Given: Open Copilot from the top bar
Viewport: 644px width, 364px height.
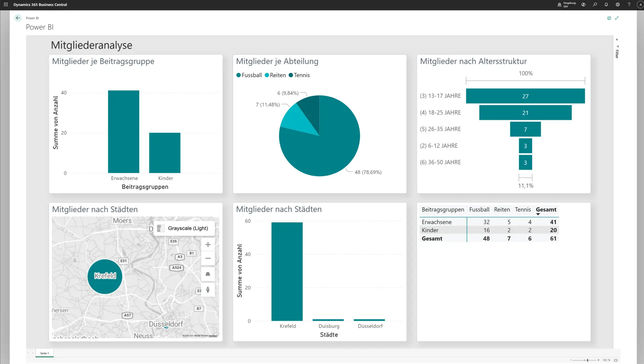Looking at the screenshot, I should 583,4.
